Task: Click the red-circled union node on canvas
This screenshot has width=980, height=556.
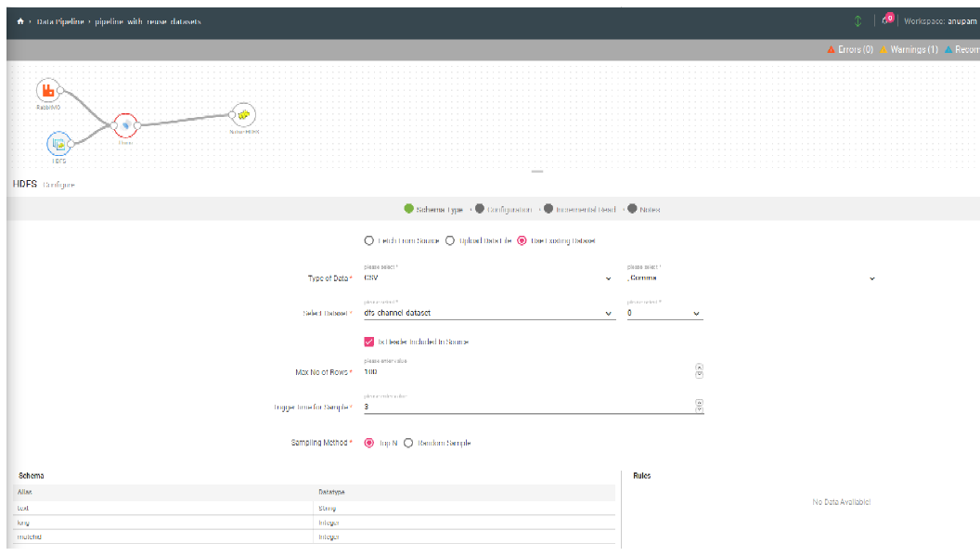Action: click(x=125, y=125)
